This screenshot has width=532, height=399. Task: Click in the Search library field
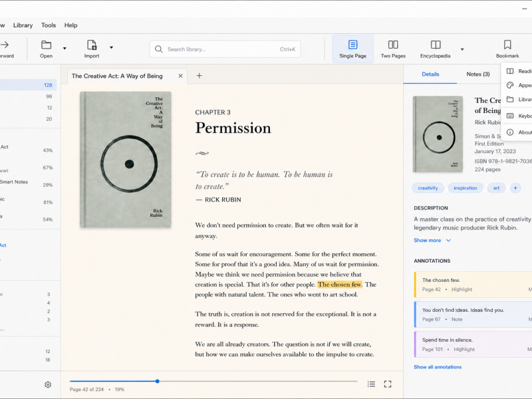click(x=225, y=49)
